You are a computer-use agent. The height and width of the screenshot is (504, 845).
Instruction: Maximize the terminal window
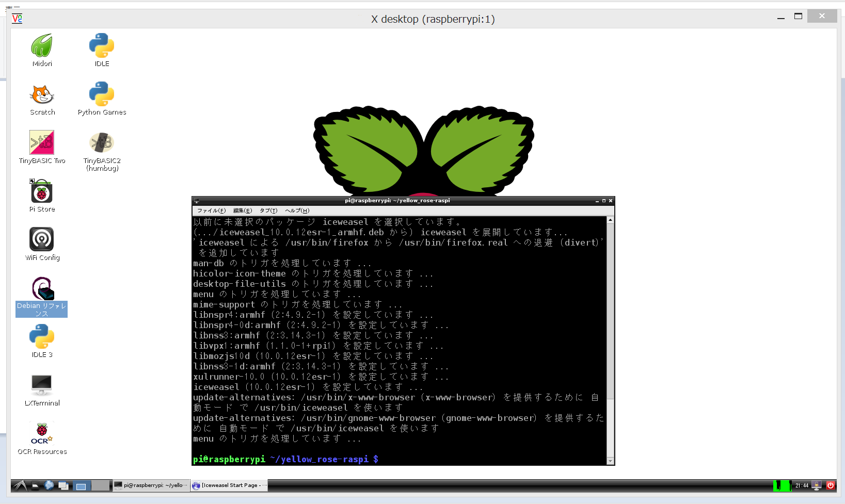[x=604, y=201]
